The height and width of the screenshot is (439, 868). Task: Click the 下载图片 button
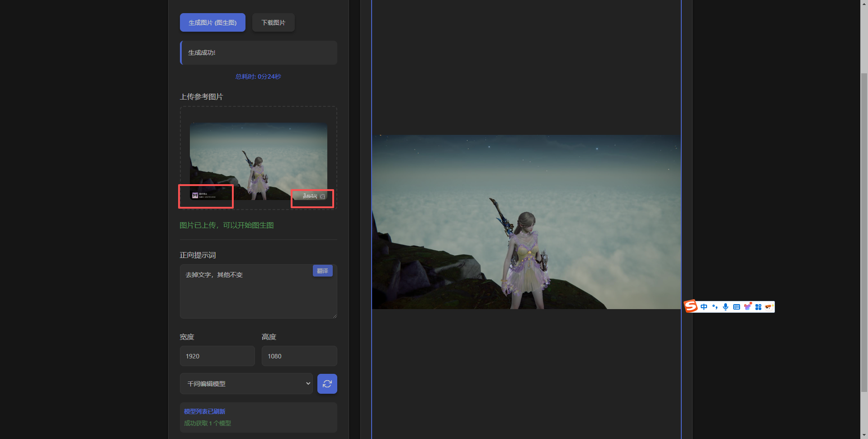click(x=274, y=23)
